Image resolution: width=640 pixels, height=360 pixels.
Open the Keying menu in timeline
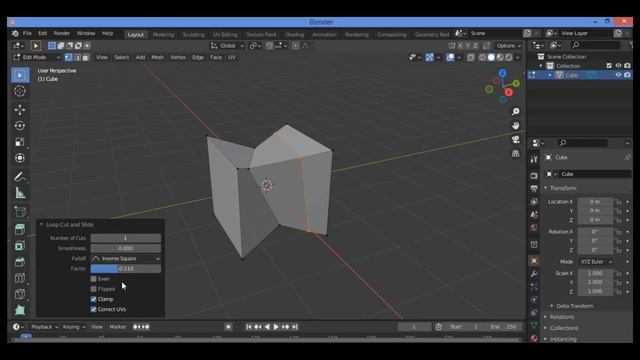[x=73, y=327]
